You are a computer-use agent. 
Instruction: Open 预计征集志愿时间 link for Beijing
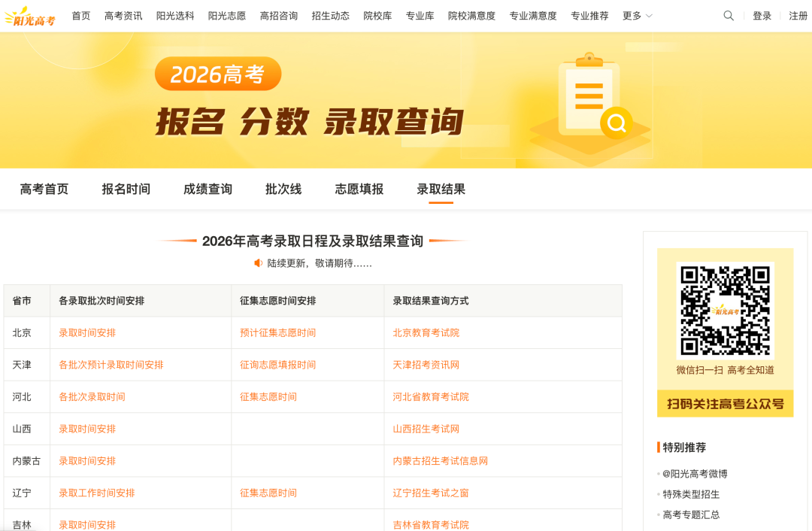coord(277,332)
